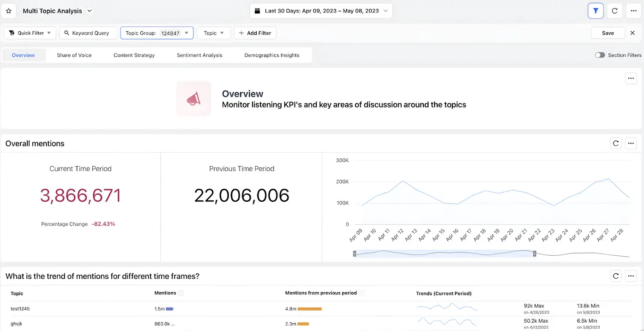The image size is (644, 331).
Task: Click the orange 2.3m previous period bar
Action: [x=303, y=324]
